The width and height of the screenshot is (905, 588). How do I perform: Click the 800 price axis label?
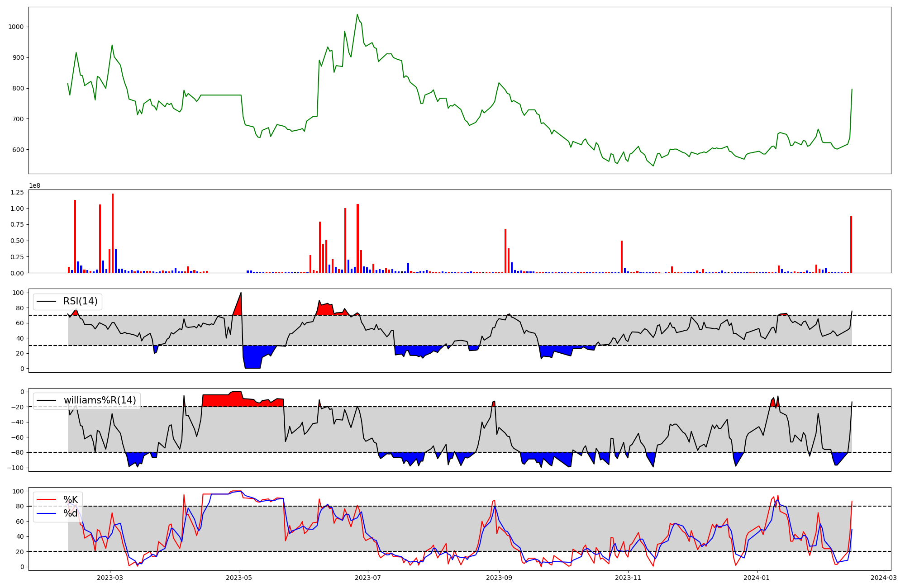(18, 88)
